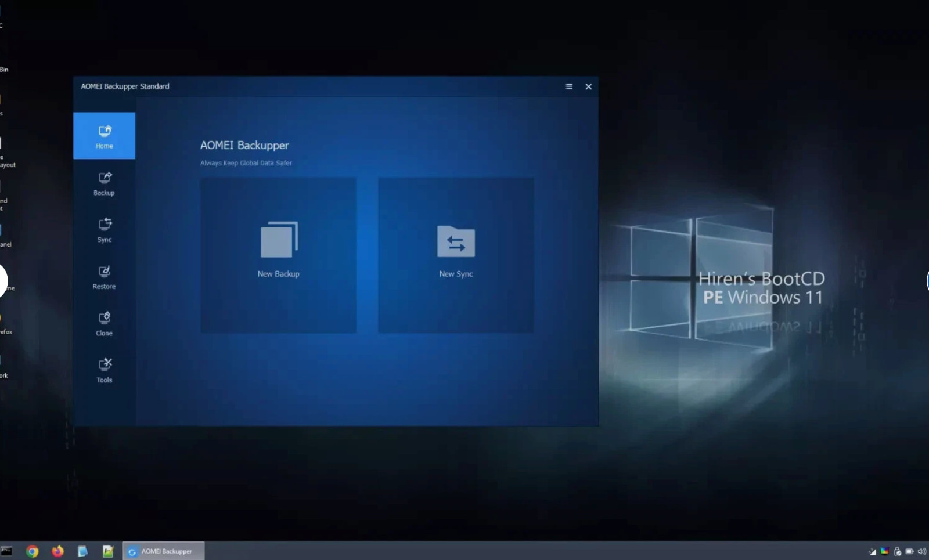Open the colorful display tray icon
The width and height of the screenshot is (929, 560).
884,551
